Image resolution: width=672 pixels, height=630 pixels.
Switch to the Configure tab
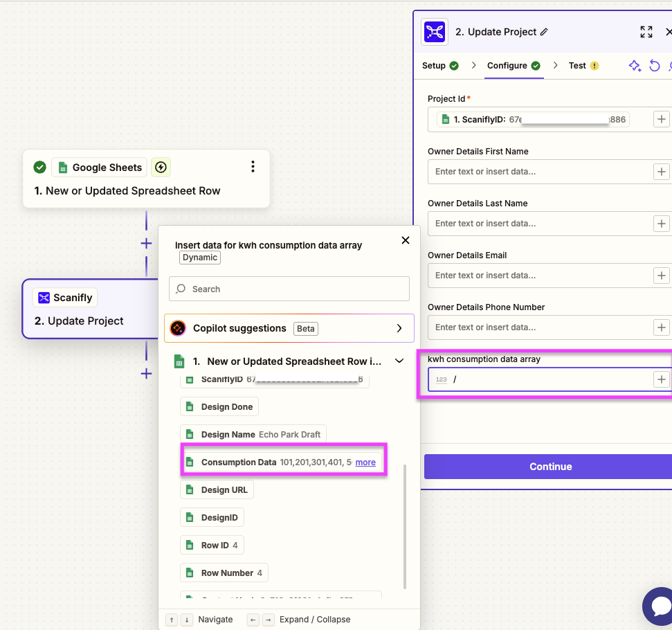click(x=514, y=66)
